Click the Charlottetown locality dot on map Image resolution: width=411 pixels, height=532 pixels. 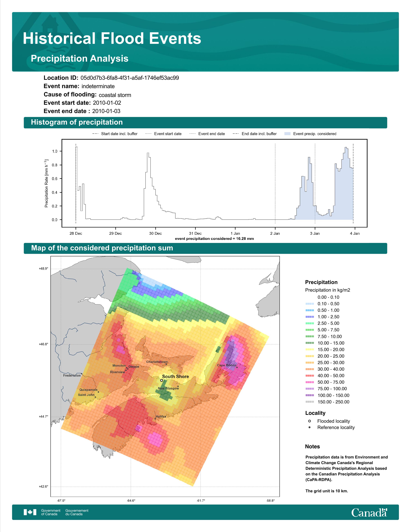(x=166, y=364)
